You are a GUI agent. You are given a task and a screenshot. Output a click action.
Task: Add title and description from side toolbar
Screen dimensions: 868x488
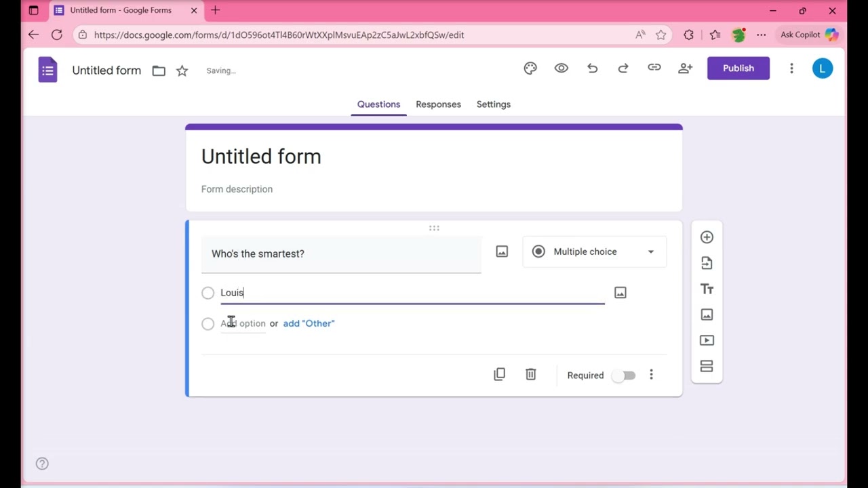[x=707, y=289]
